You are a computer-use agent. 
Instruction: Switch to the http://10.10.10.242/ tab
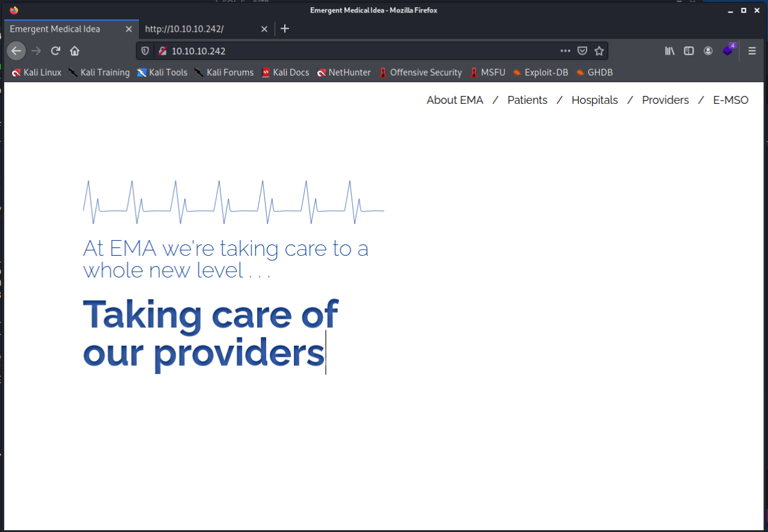pos(198,29)
